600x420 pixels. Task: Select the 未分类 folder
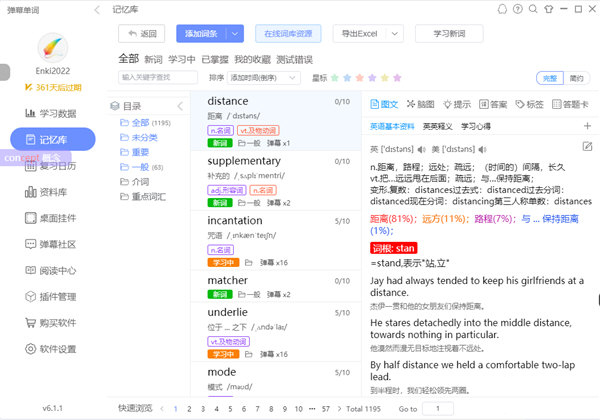click(x=139, y=137)
